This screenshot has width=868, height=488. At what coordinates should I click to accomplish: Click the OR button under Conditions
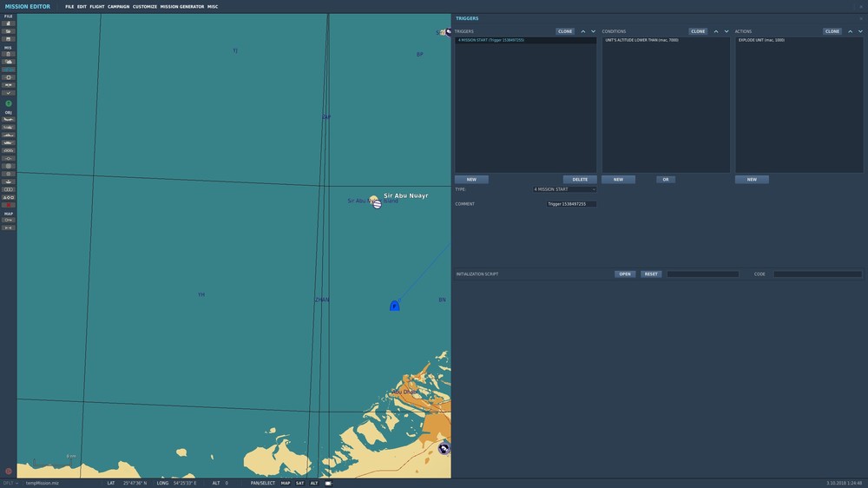[666, 180]
